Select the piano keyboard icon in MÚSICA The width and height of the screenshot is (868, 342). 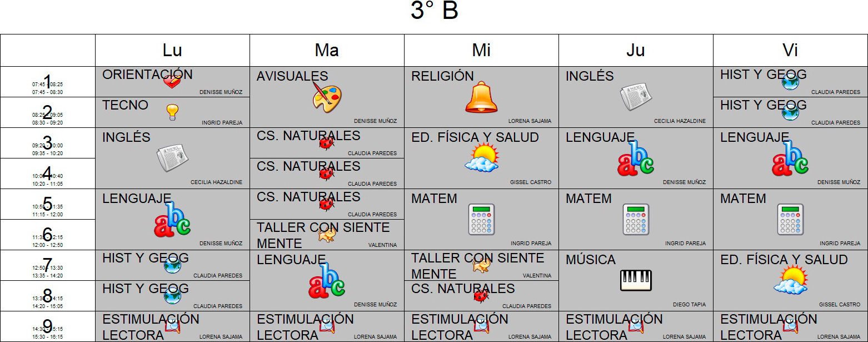click(636, 281)
